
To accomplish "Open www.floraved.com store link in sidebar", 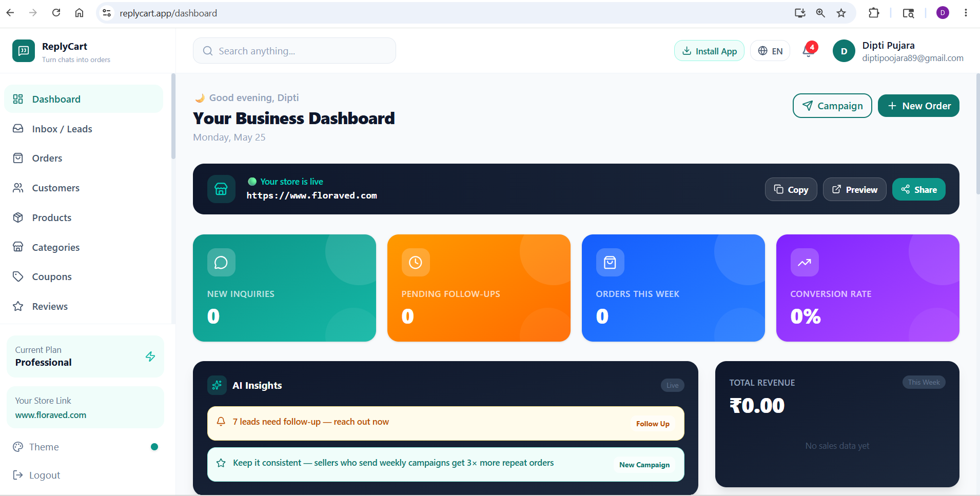I will click(x=51, y=415).
